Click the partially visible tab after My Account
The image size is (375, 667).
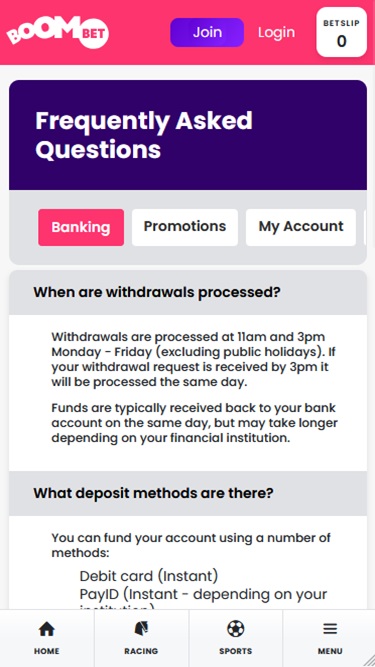(x=365, y=227)
